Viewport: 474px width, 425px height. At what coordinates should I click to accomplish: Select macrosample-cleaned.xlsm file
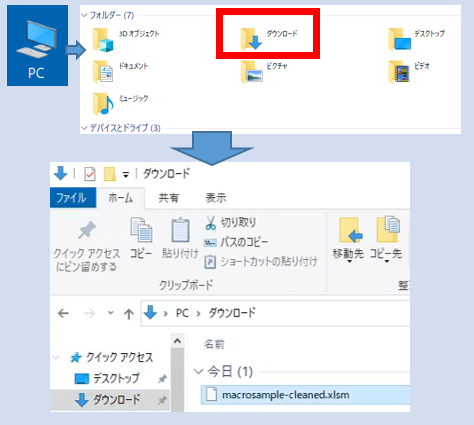(x=305, y=395)
